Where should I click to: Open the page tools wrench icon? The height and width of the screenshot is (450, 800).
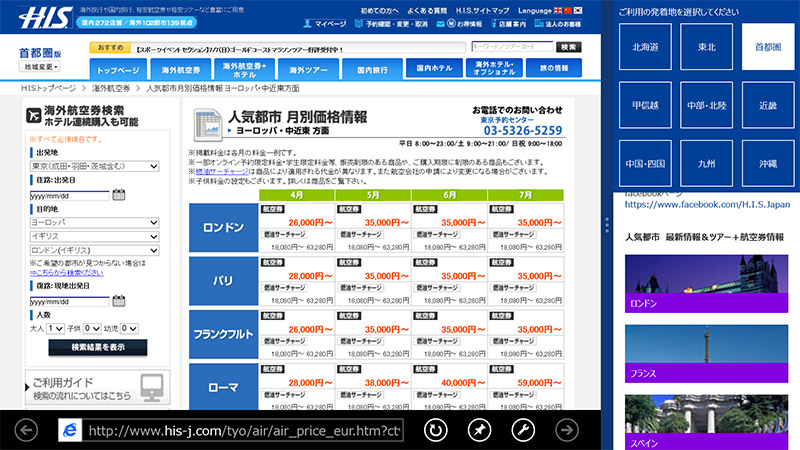(521, 430)
